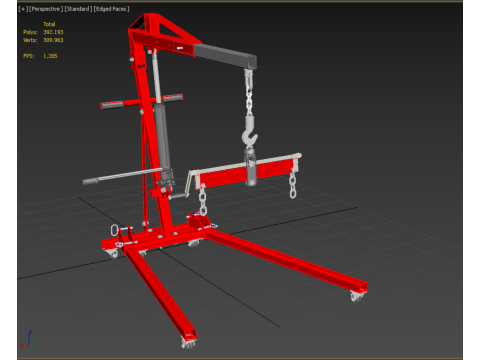The width and height of the screenshot is (480, 360).
Task: Select the 'Verts:' statistics label
Action: (30, 40)
